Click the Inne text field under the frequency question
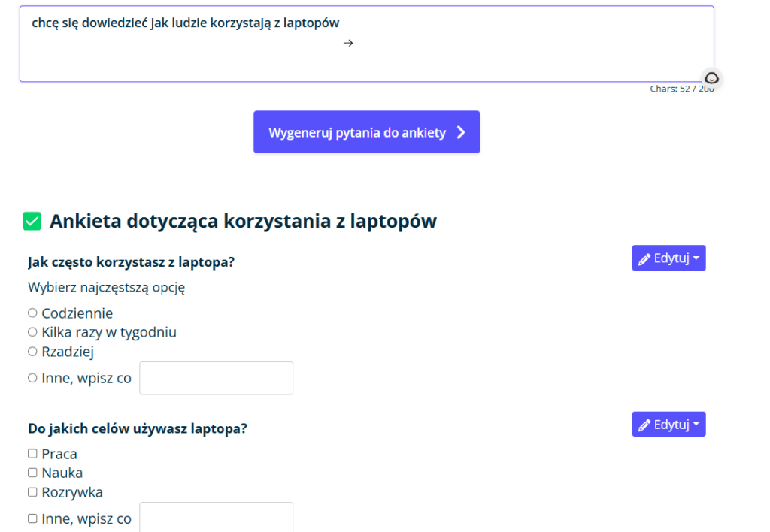The width and height of the screenshot is (770, 532). click(x=217, y=378)
